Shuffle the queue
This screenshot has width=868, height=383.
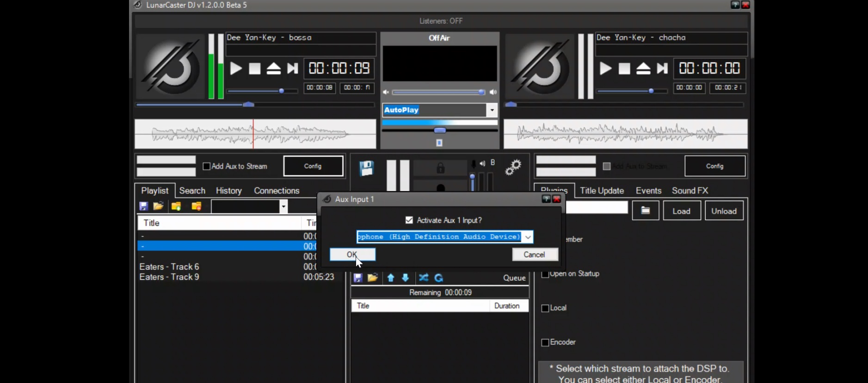(x=424, y=278)
